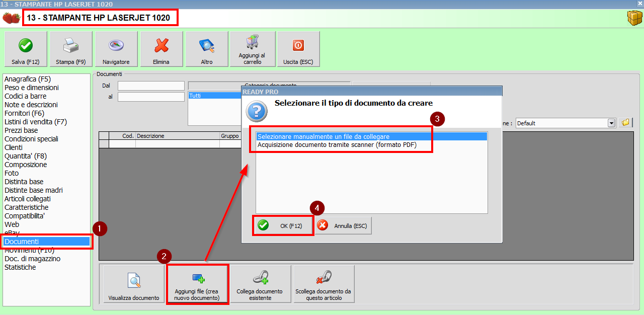The image size is (644, 315).
Task: Select the Documenti sidebar entry
Action: 47,242
